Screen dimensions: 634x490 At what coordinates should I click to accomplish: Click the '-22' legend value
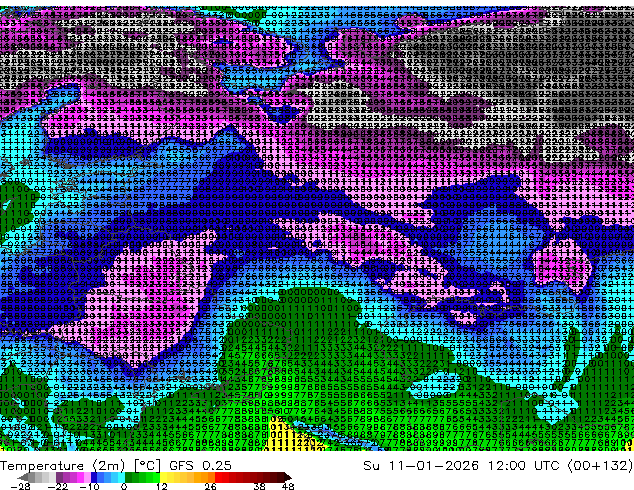57,486
